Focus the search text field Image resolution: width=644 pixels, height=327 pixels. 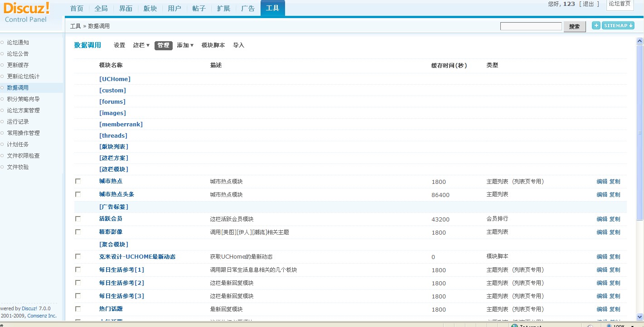pyautogui.click(x=531, y=26)
